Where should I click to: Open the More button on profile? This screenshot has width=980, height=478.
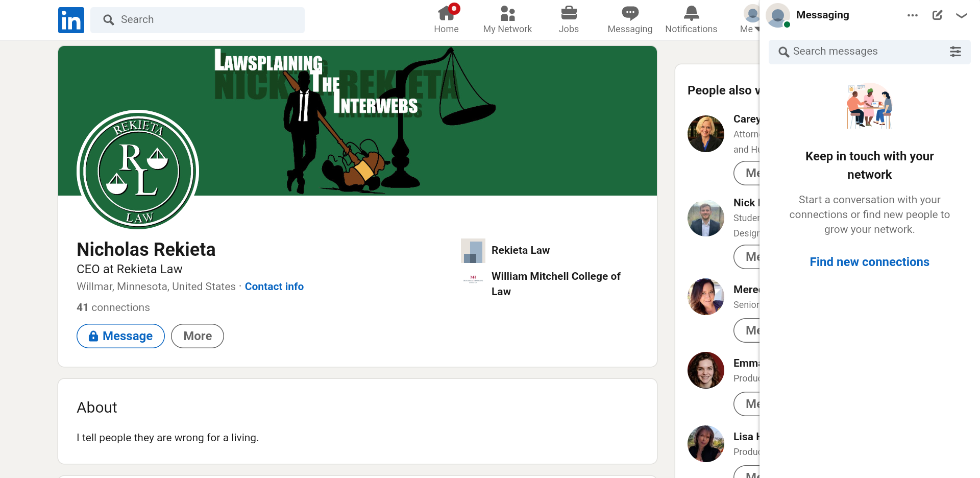coord(198,336)
